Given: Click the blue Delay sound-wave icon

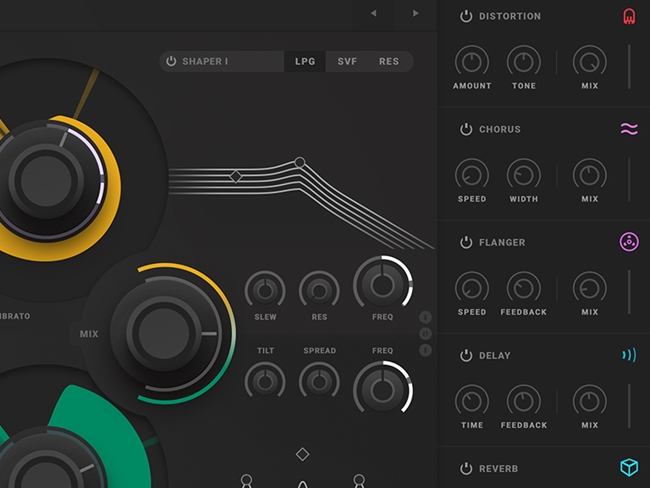Looking at the screenshot, I should 629,355.
